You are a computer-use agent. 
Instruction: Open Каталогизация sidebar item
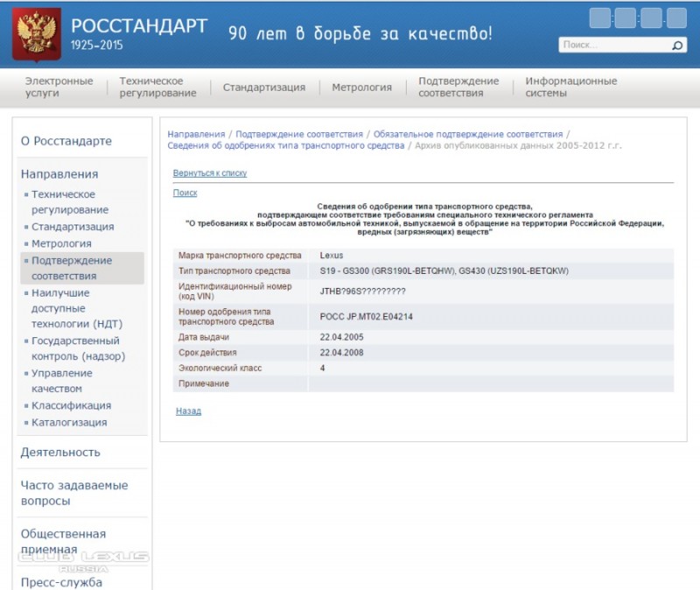click(x=69, y=423)
